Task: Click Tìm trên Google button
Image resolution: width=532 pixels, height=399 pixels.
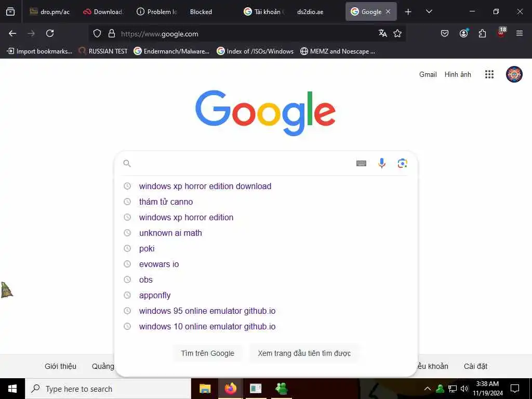Action: point(208,353)
